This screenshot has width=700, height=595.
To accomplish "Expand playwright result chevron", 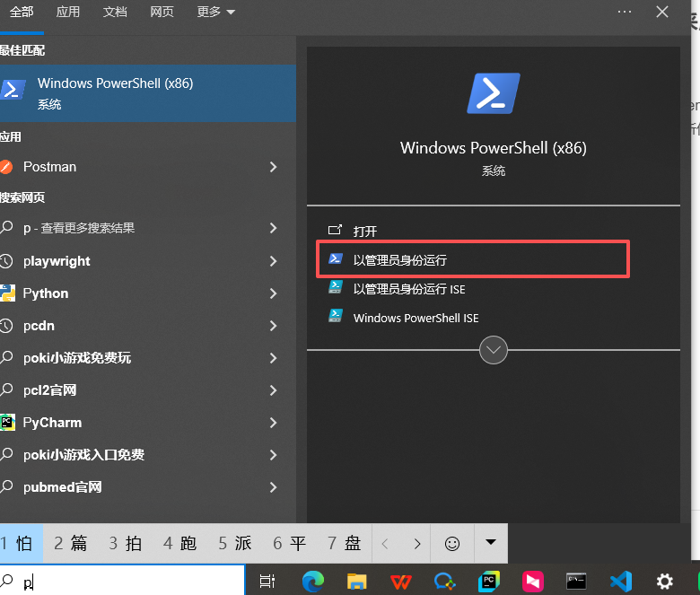I will pyautogui.click(x=273, y=261).
